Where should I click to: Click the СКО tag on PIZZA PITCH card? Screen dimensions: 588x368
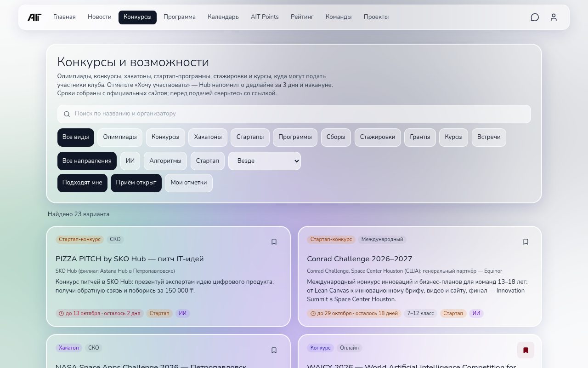[x=115, y=240]
